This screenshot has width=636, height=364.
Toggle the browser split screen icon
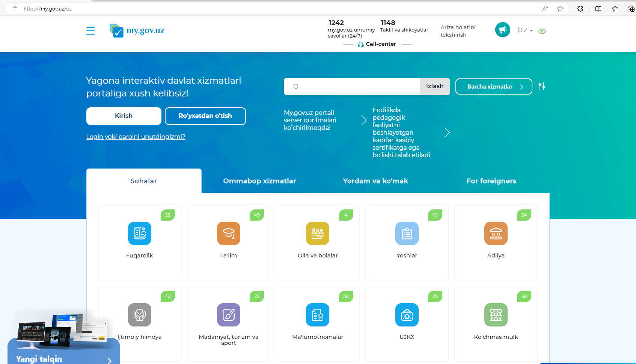pos(598,9)
